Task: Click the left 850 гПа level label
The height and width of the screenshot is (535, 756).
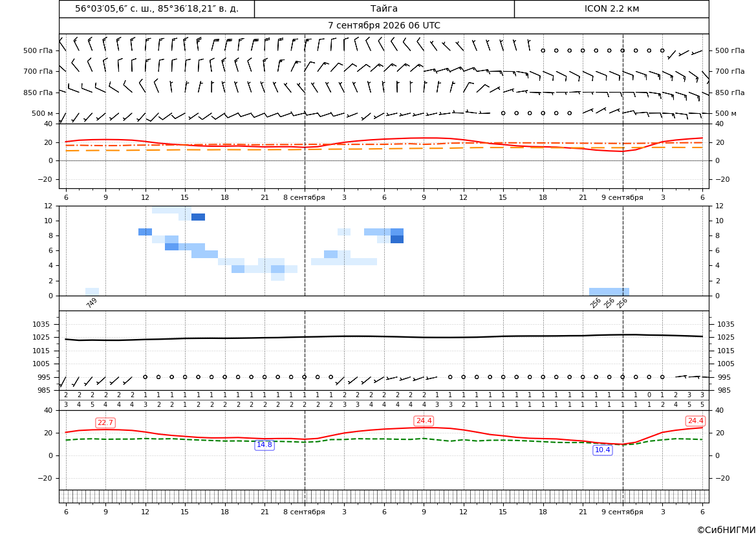Action: point(38,93)
